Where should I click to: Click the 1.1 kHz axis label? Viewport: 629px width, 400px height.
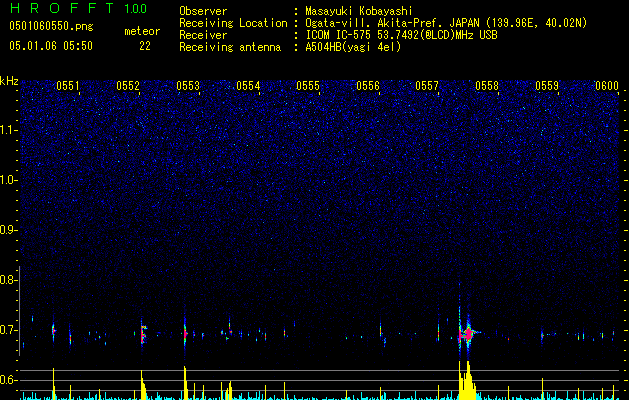coord(9,130)
